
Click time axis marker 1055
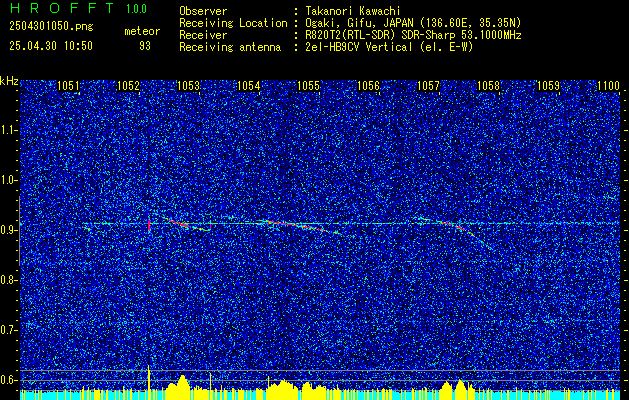coord(308,86)
